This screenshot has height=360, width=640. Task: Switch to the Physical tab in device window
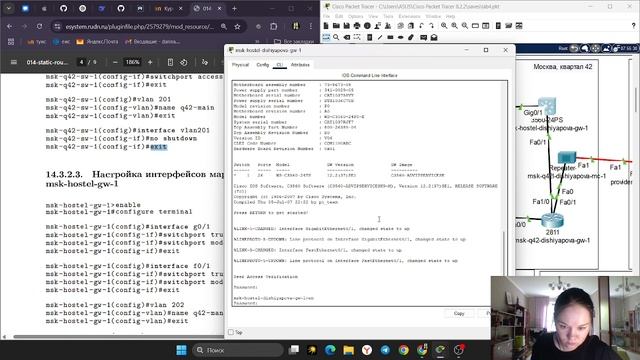[240, 65]
